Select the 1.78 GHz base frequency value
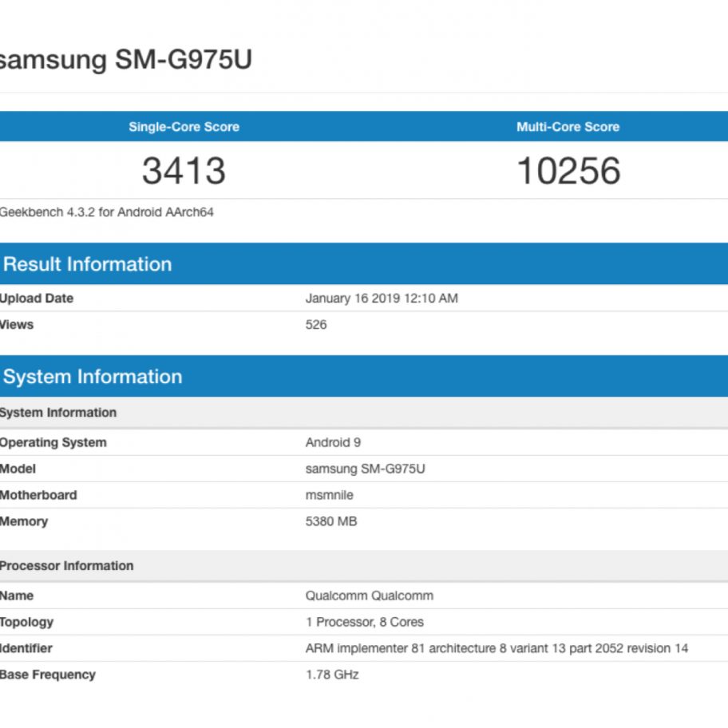 (x=332, y=675)
